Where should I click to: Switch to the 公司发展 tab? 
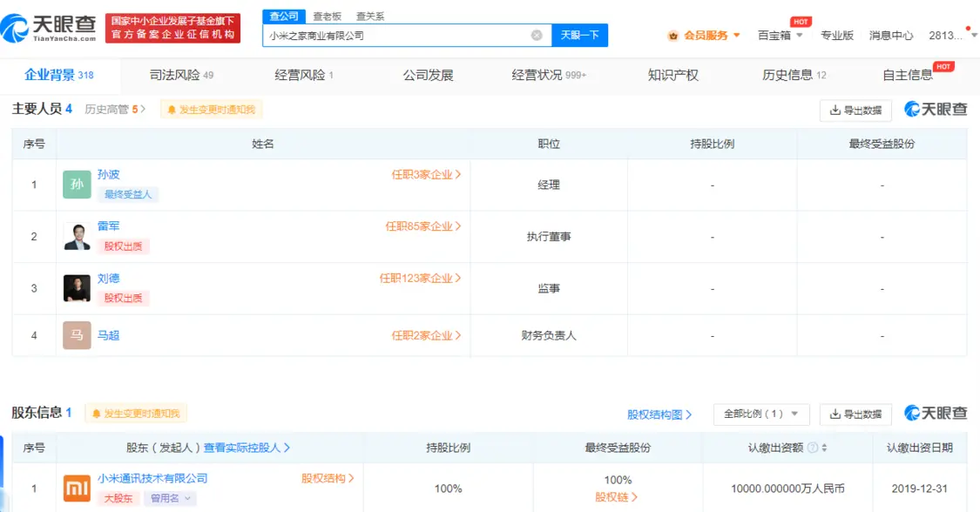[x=428, y=75]
